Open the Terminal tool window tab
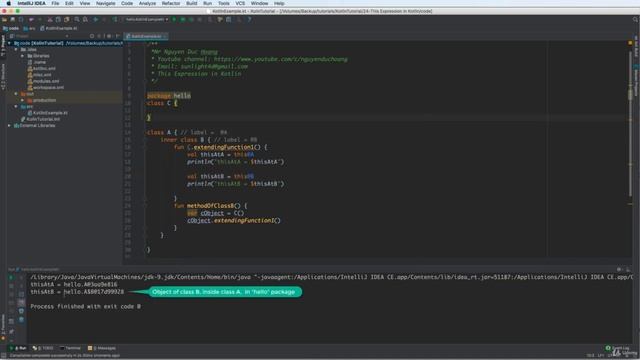 [x=70, y=348]
